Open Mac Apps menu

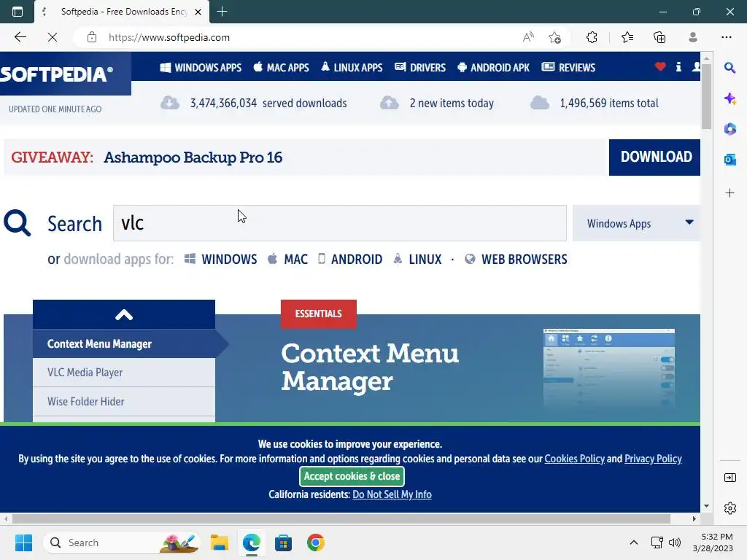[x=281, y=68]
